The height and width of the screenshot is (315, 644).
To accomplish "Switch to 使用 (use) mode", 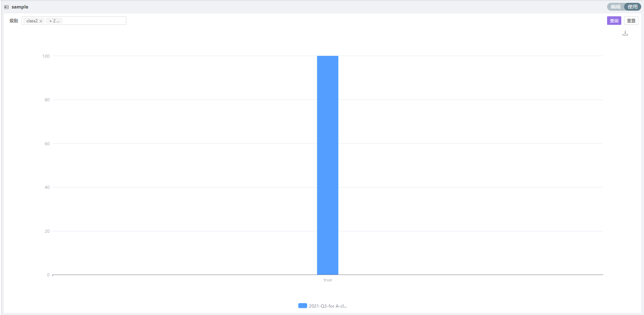I will coord(632,7).
